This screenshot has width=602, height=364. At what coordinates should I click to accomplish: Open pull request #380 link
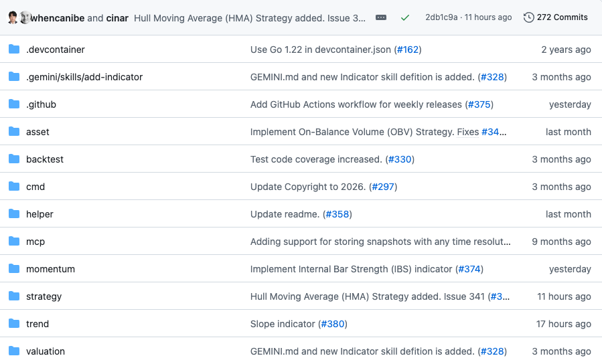point(333,324)
